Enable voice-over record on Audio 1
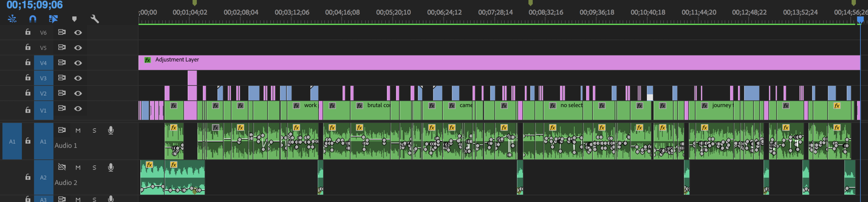868x202 pixels. click(x=111, y=130)
